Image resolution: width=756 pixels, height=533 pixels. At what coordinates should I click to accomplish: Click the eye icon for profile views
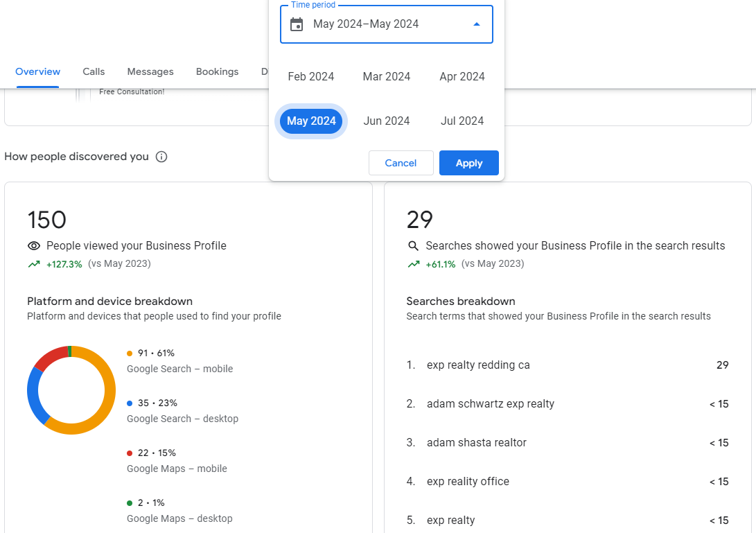pyautogui.click(x=34, y=246)
